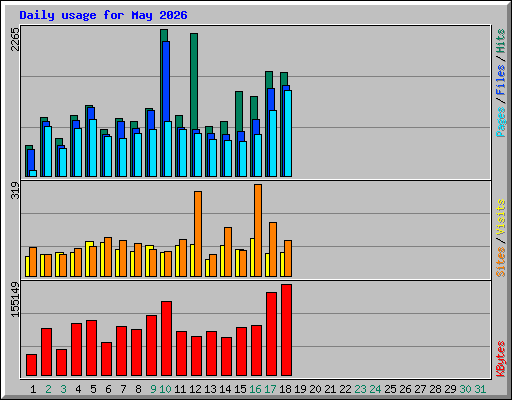Image resolution: width=512 pixels, height=400 pixels.
Task: Click the day 10 label on the axis
Action: pos(165,389)
